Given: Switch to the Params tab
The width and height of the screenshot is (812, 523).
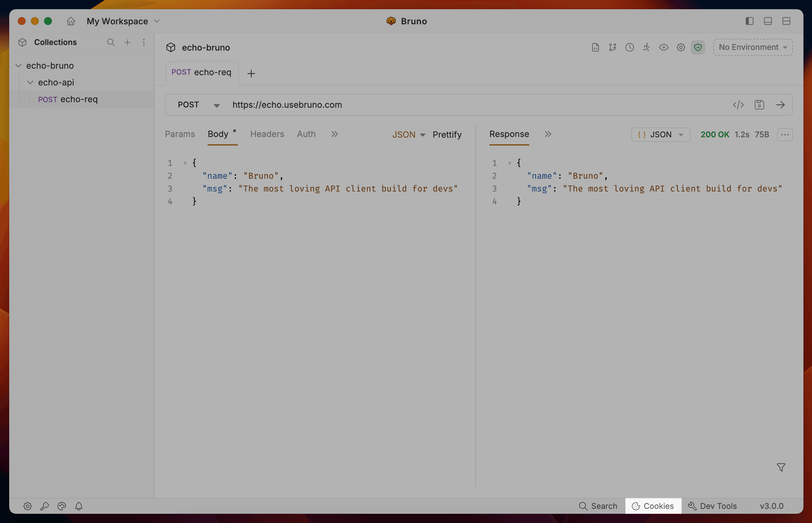Looking at the screenshot, I should coord(180,134).
